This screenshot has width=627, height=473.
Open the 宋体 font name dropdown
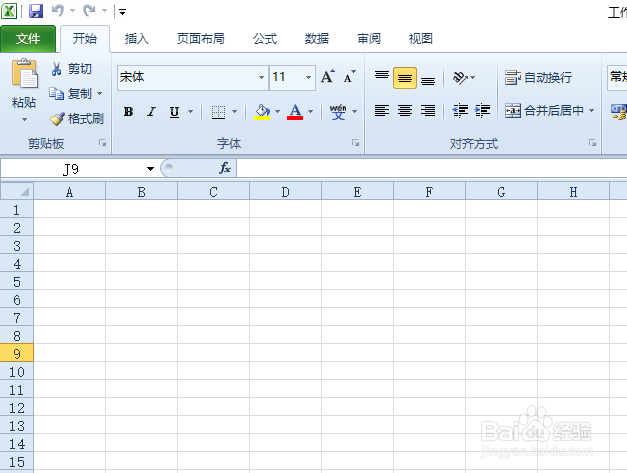262,77
